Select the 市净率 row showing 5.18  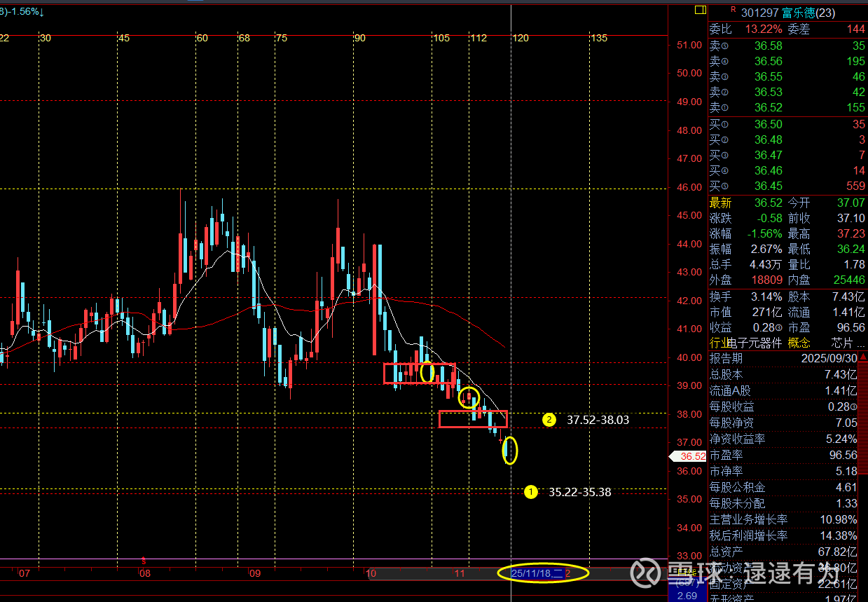tap(783, 471)
